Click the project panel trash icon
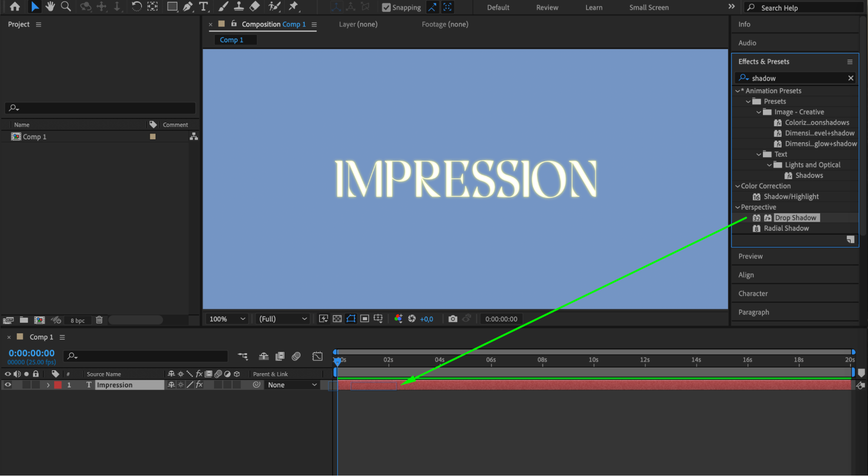 [99, 320]
